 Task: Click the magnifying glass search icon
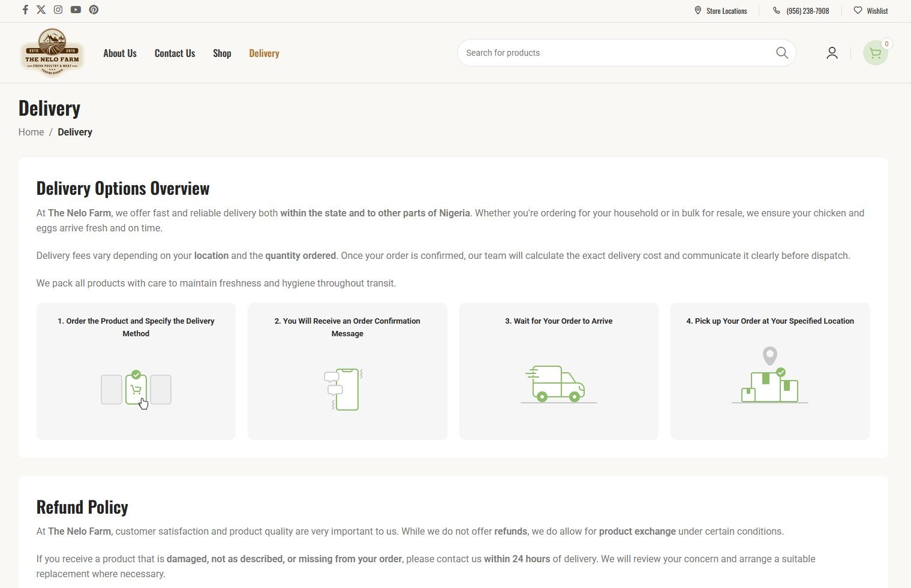click(782, 53)
